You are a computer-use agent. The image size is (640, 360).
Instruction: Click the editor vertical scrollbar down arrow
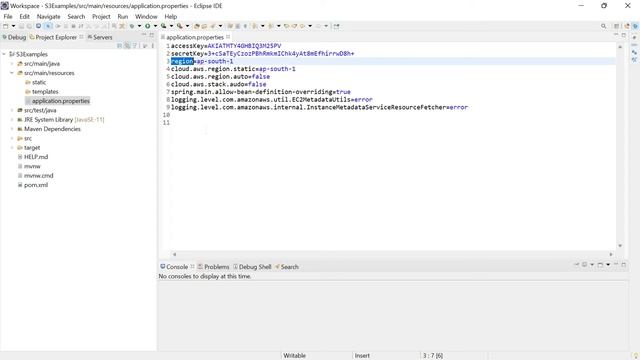pyautogui.click(x=620, y=246)
